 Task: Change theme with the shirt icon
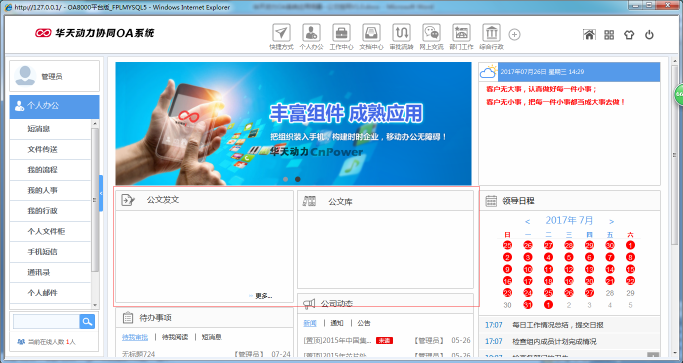tap(629, 35)
